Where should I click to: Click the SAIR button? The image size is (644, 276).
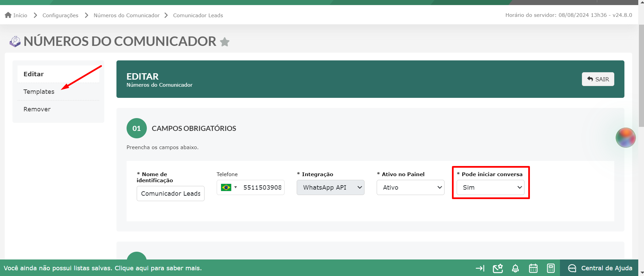[x=598, y=79]
